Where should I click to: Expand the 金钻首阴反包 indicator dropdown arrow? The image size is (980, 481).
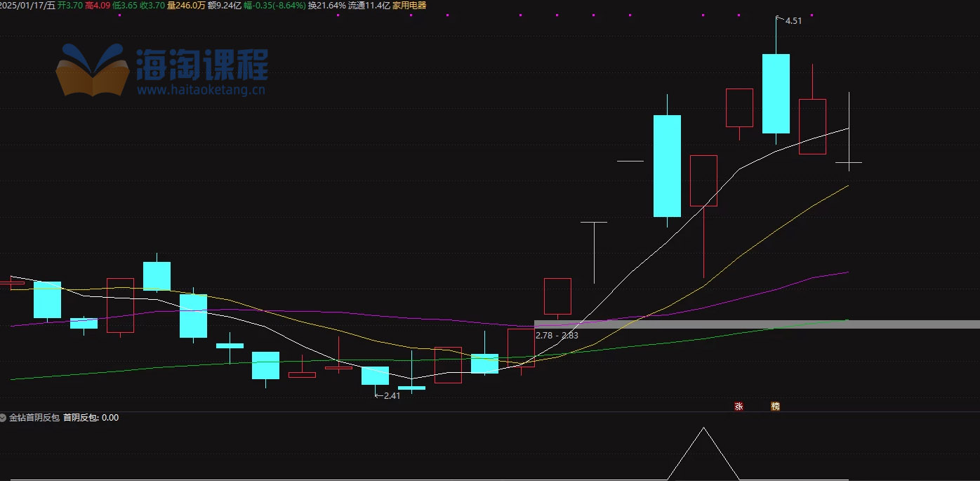(x=4, y=418)
